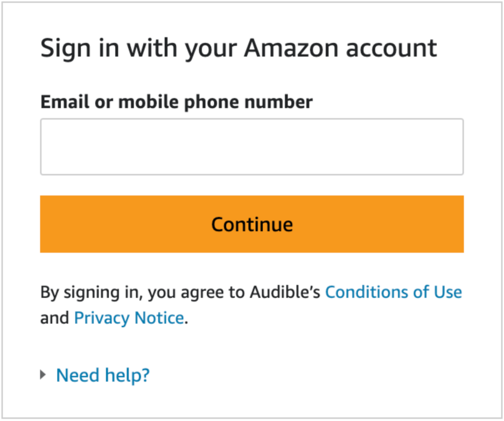This screenshot has width=504, height=421.
Task: Expand the Need help? triangle arrow
Action: tap(43, 375)
